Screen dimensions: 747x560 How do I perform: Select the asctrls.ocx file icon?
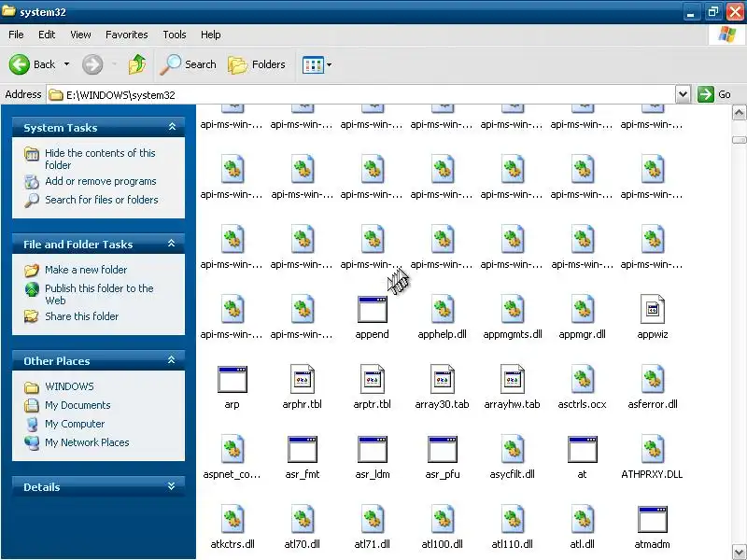coord(582,379)
